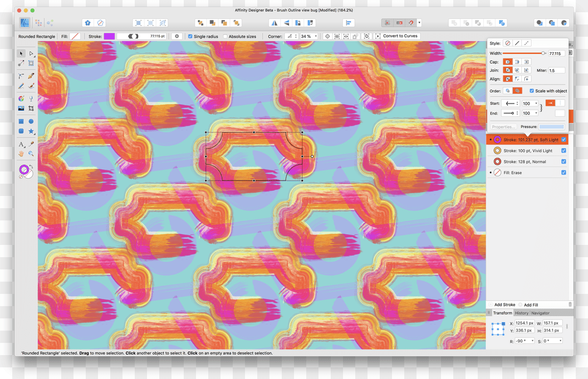Viewport: 588px width, 379px height.
Task: Select the Stroke: 128 pt, Normal layer
Action: point(524,162)
